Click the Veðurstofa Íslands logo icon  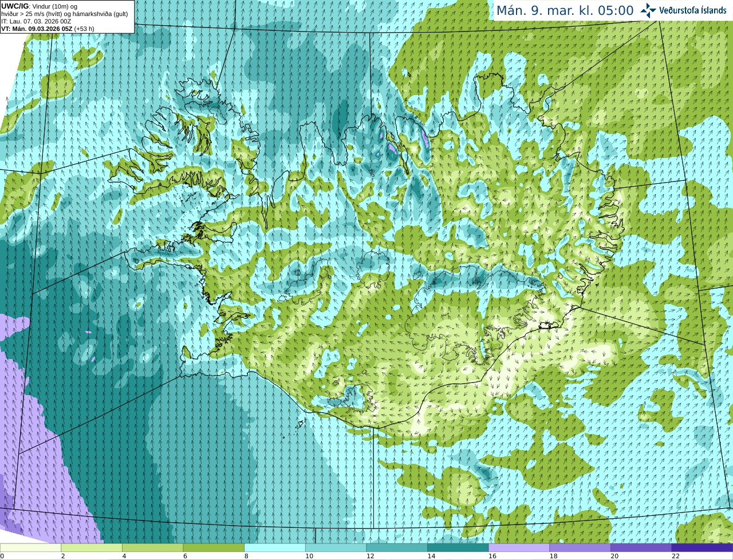648,10
